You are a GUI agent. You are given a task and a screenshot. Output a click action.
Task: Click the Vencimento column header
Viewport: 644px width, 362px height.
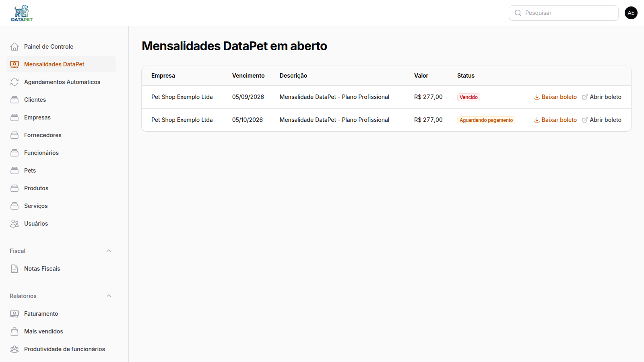tap(248, 76)
